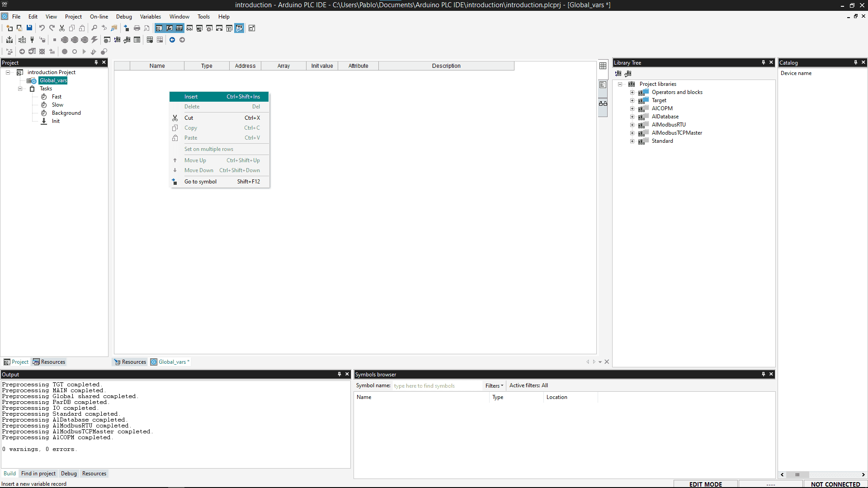Collapse the Tasks tree node
This screenshot has width=868, height=488.
(x=20, y=89)
